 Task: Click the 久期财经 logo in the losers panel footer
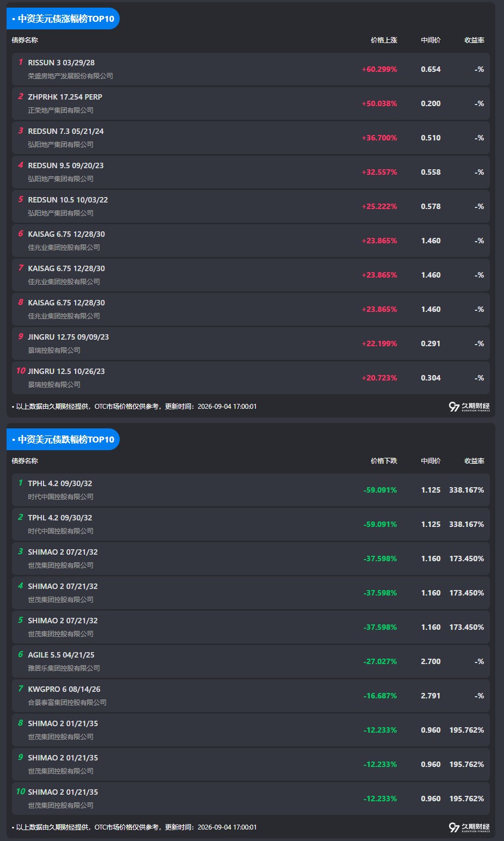[x=469, y=827]
